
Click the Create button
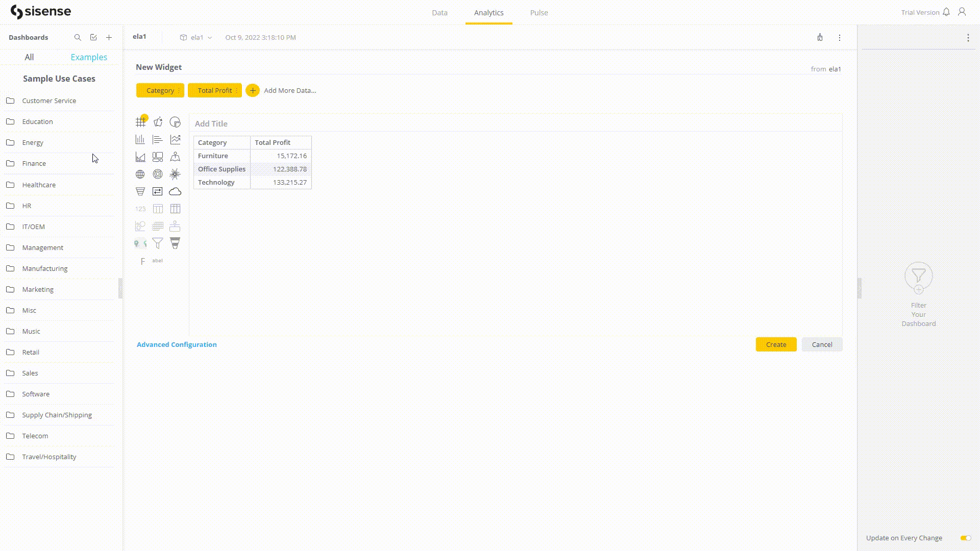[x=775, y=344]
